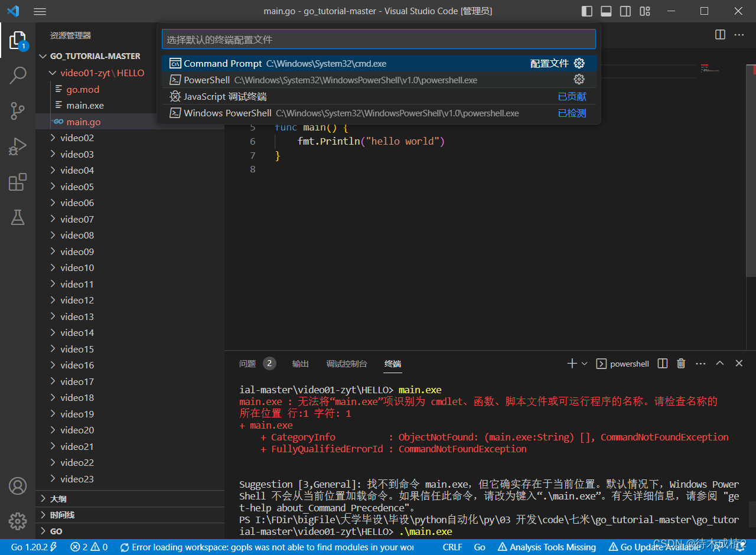The image size is (756, 555).
Task: Switch to the 输出 panel tab
Action: point(301,364)
